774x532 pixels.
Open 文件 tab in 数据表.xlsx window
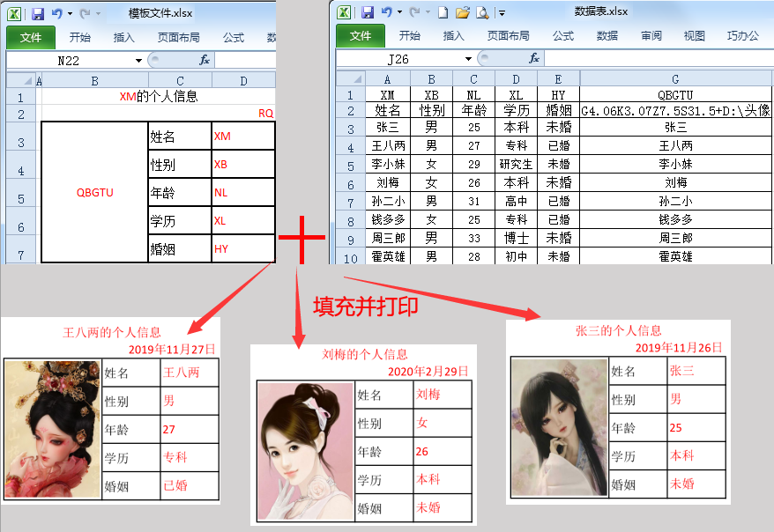[x=361, y=35]
